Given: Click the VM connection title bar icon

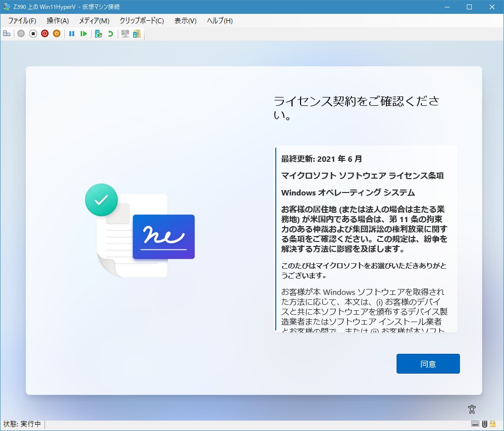Looking at the screenshot, I should point(6,7).
